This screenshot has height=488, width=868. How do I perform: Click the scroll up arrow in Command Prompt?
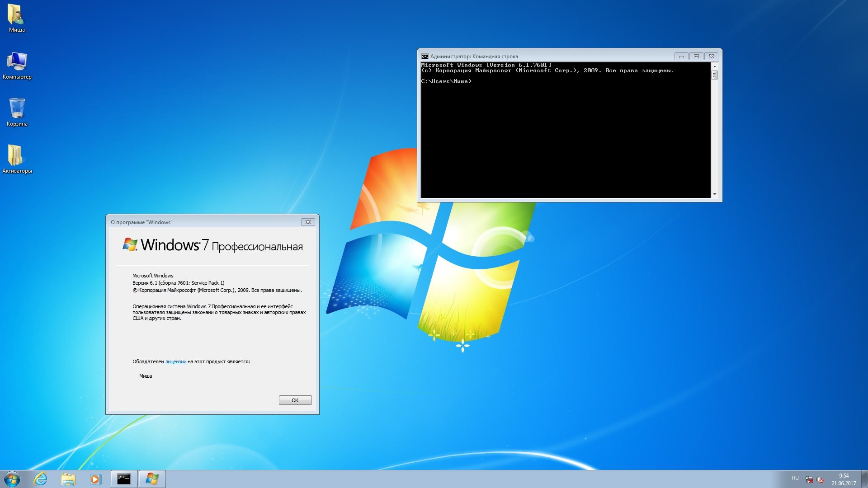pyautogui.click(x=715, y=66)
